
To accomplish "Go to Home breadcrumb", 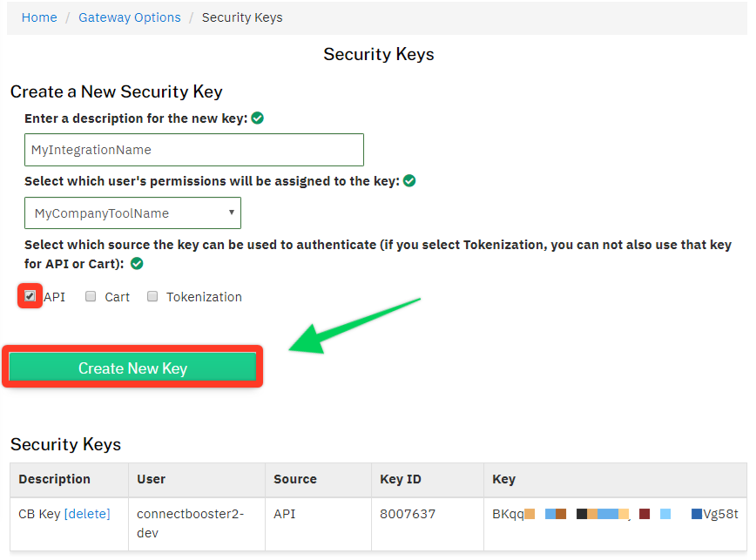I will (39, 17).
